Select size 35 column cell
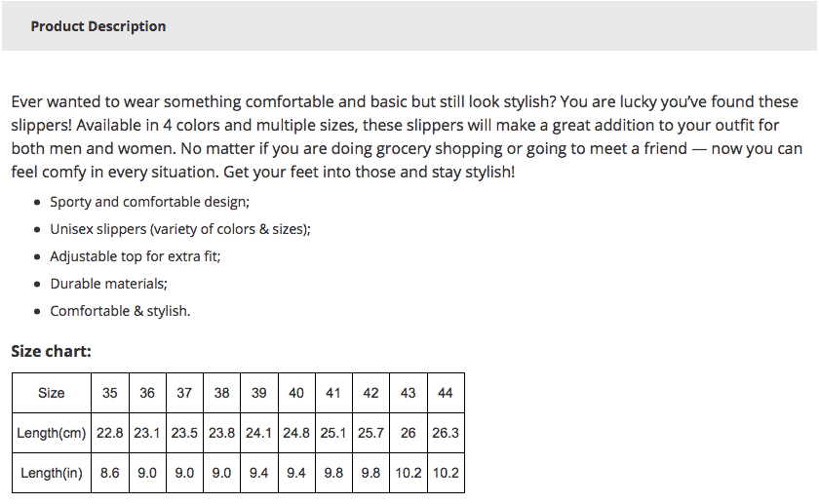Image resolution: width=819 pixels, height=504 pixels. (x=109, y=393)
